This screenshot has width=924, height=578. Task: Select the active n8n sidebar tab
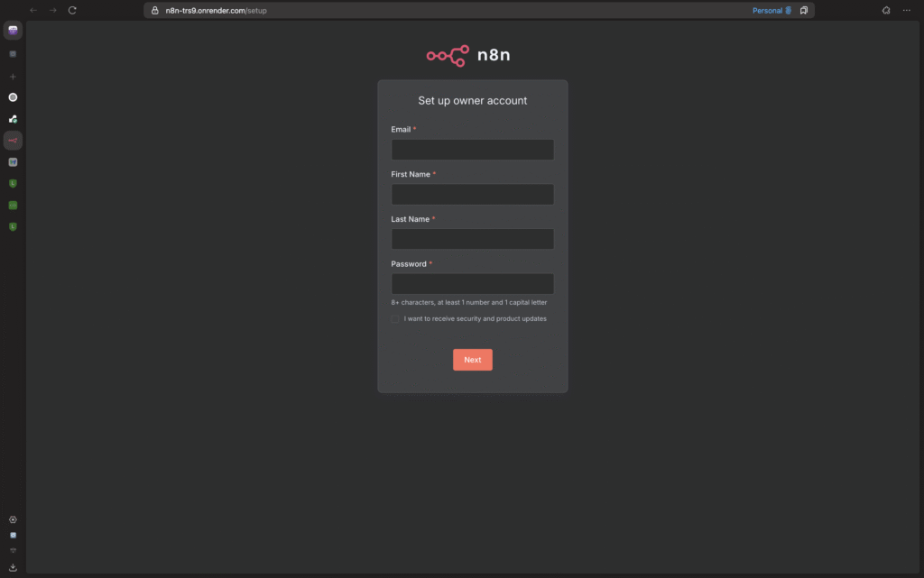coord(13,140)
